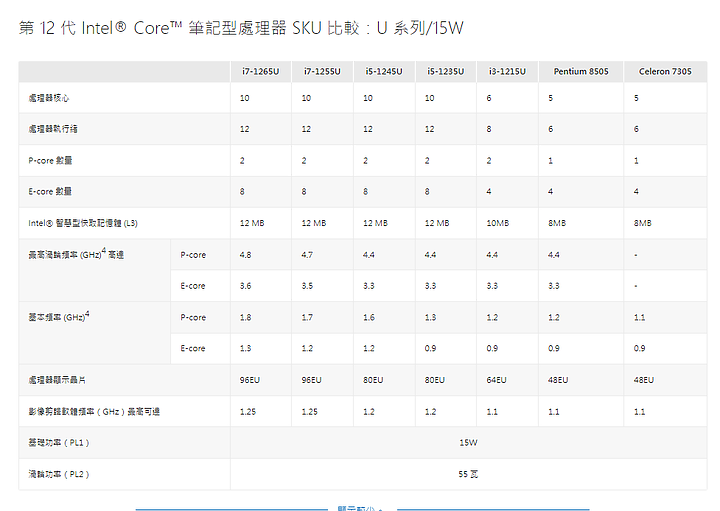
Task: Click the 1.25 graphics frequency under i7-1265U
Action: [x=248, y=412]
